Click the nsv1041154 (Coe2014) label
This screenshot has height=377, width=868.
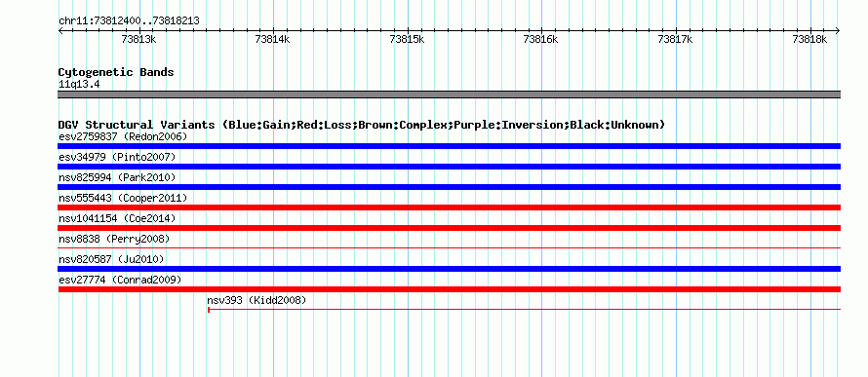117,218
